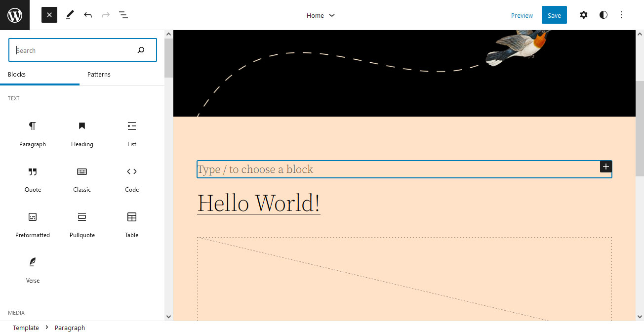Select the Paragraph block inserter icon

click(33, 133)
